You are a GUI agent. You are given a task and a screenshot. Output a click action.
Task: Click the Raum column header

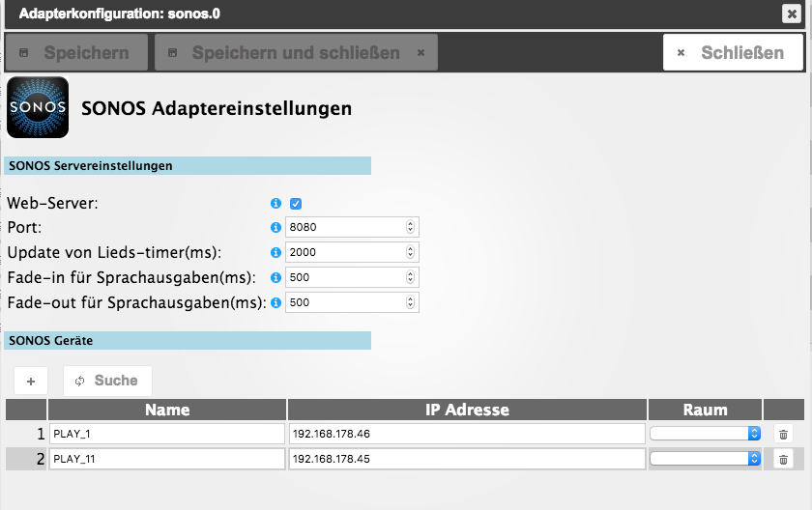[x=705, y=410]
